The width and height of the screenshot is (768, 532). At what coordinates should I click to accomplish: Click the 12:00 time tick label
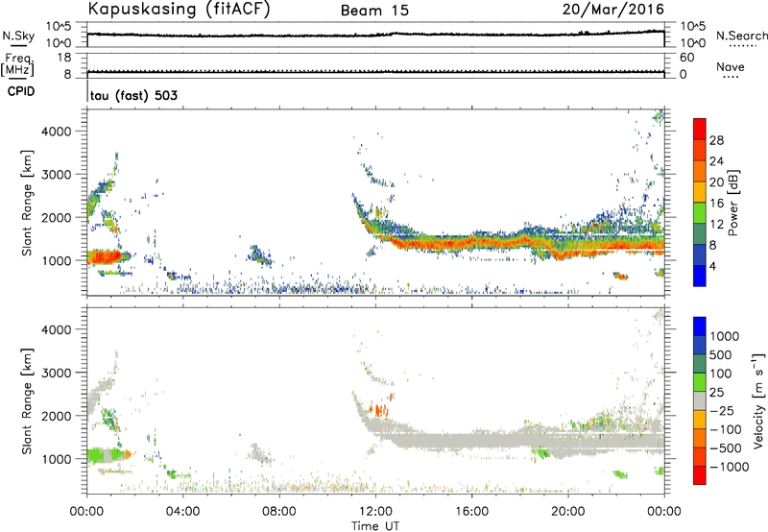pos(375,512)
